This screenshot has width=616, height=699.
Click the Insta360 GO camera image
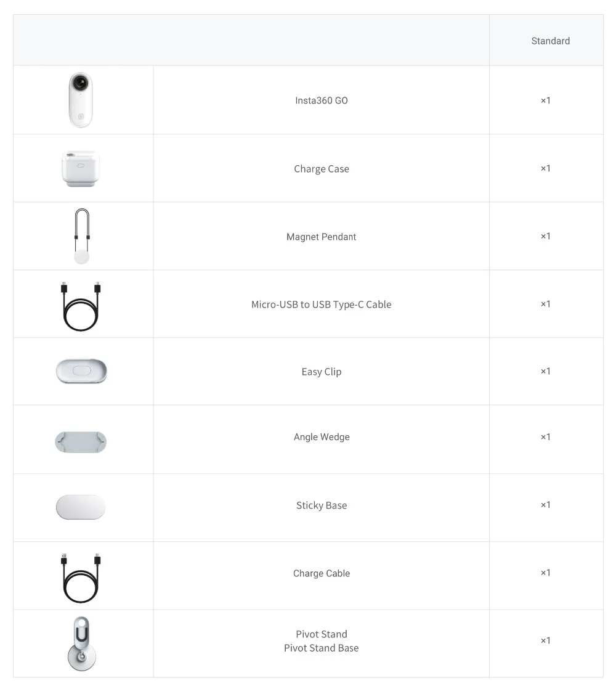click(x=81, y=100)
